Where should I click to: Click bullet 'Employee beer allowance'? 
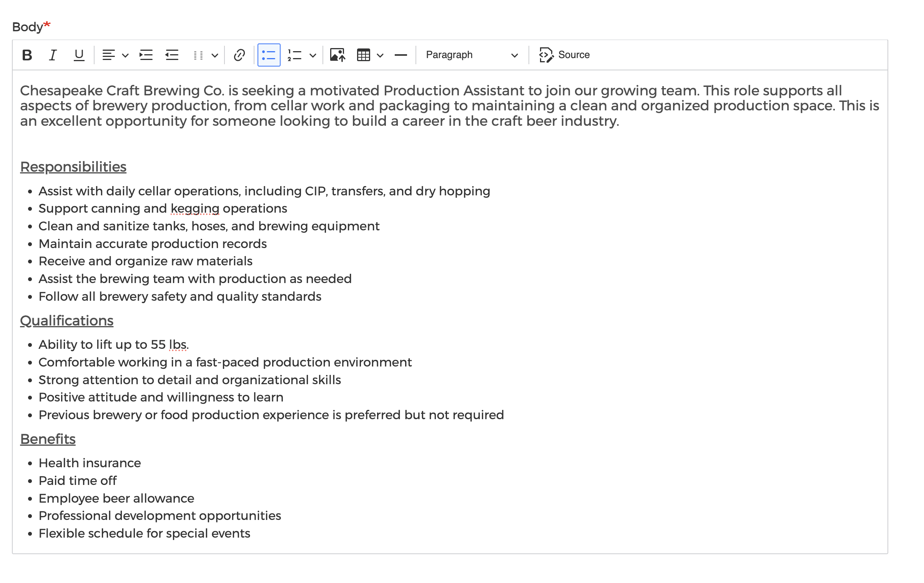[x=116, y=498]
